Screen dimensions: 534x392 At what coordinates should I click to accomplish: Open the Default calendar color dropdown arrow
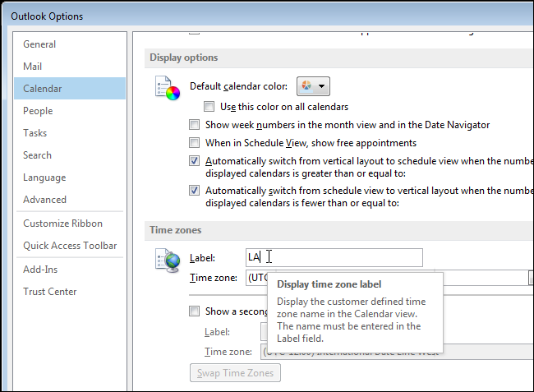[x=322, y=85]
